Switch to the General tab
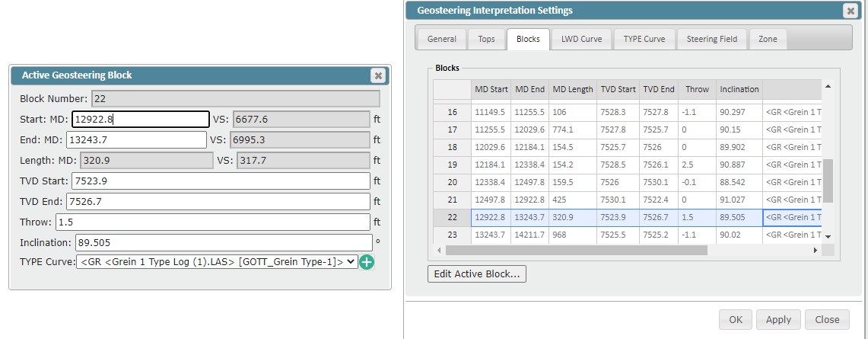Image resolution: width=868 pixels, height=339 pixels. coord(442,39)
